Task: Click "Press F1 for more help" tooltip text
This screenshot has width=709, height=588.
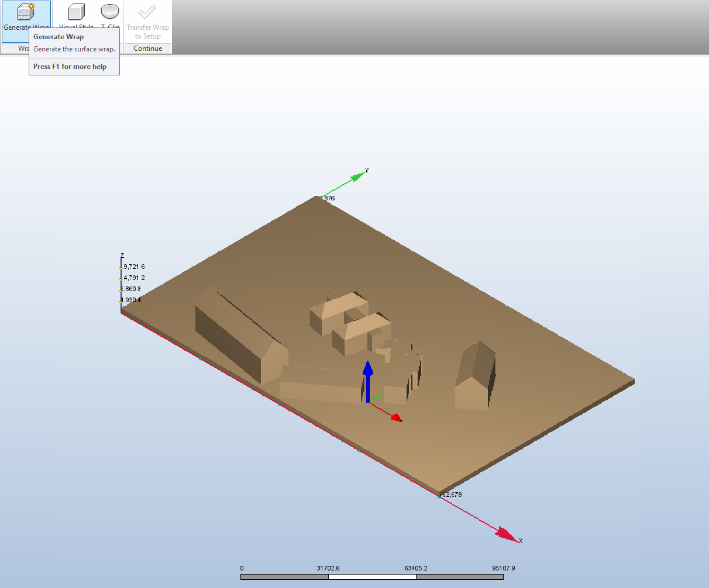Action: click(x=70, y=67)
